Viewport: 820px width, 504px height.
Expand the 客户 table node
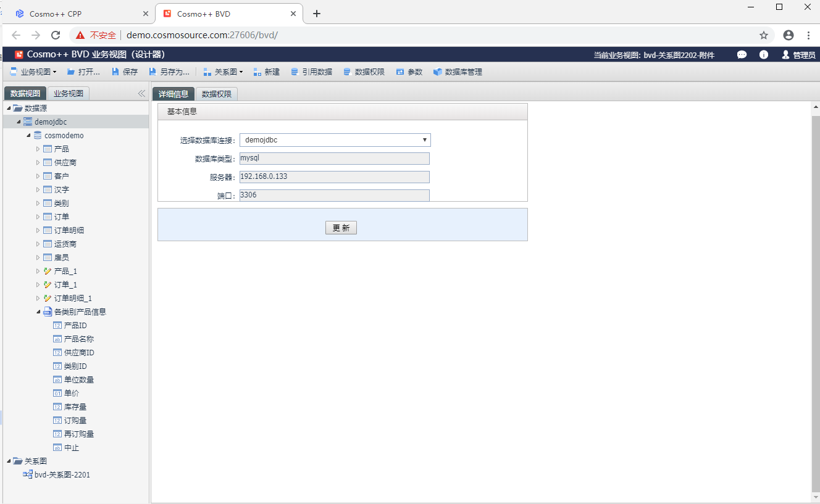38,176
